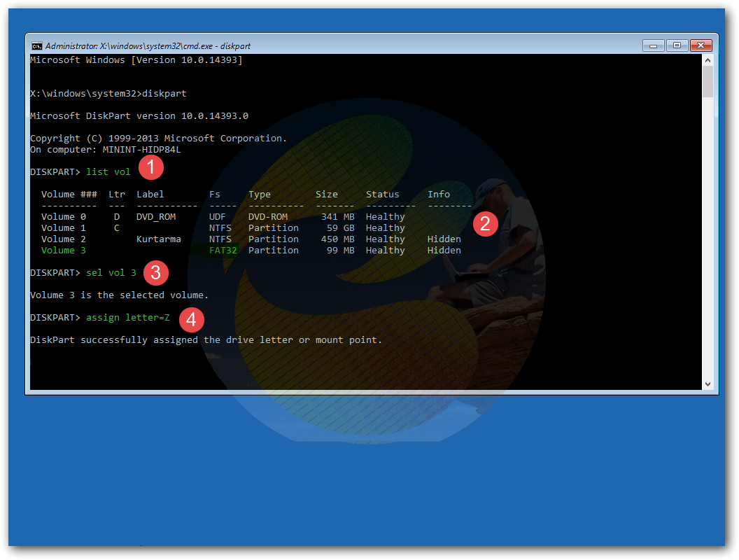
Task: Click the 'On computer: MININT-HIDP84L' line
Action: tap(105, 150)
